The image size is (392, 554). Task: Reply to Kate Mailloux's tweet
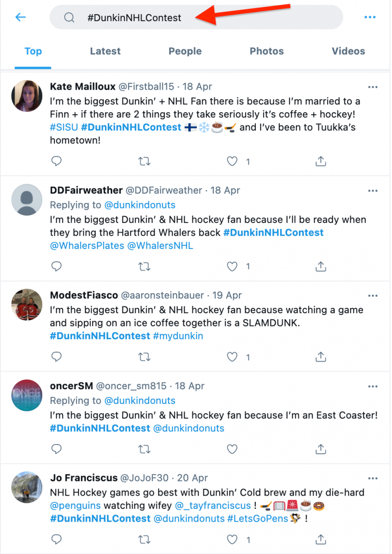point(56,161)
